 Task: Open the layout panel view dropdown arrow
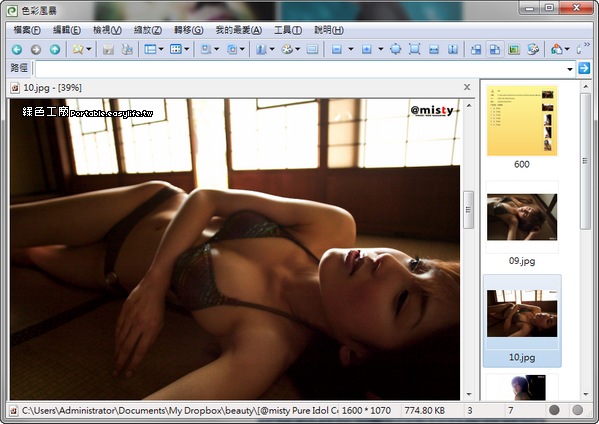coord(161,49)
